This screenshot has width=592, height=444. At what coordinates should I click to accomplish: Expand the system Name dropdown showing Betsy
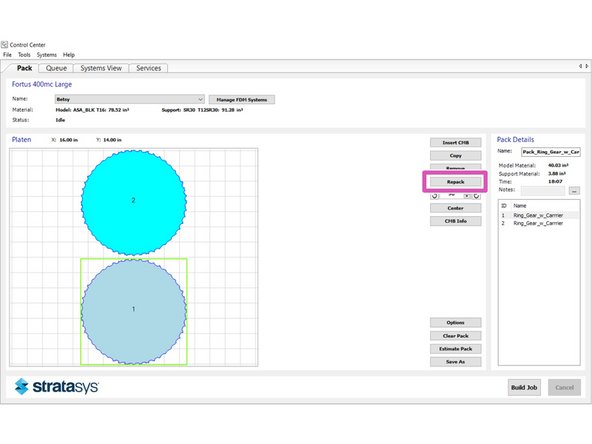point(130,99)
